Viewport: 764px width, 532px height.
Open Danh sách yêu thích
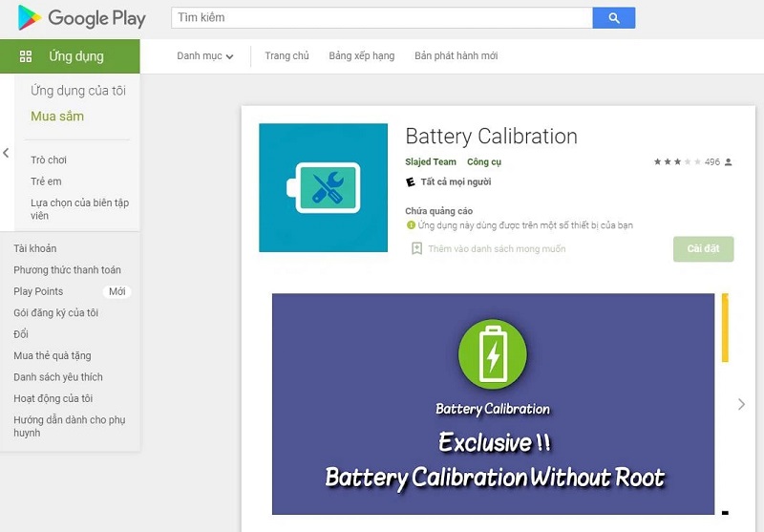tap(58, 377)
